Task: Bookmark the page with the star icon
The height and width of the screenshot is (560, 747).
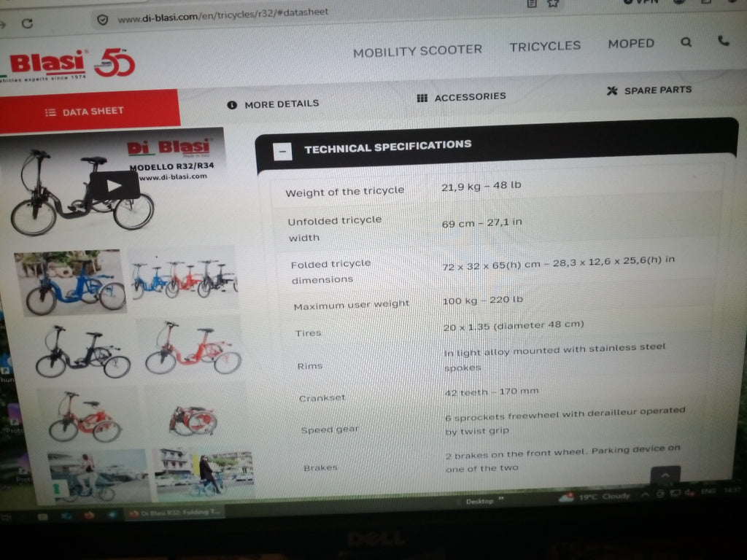Action: 553,4
